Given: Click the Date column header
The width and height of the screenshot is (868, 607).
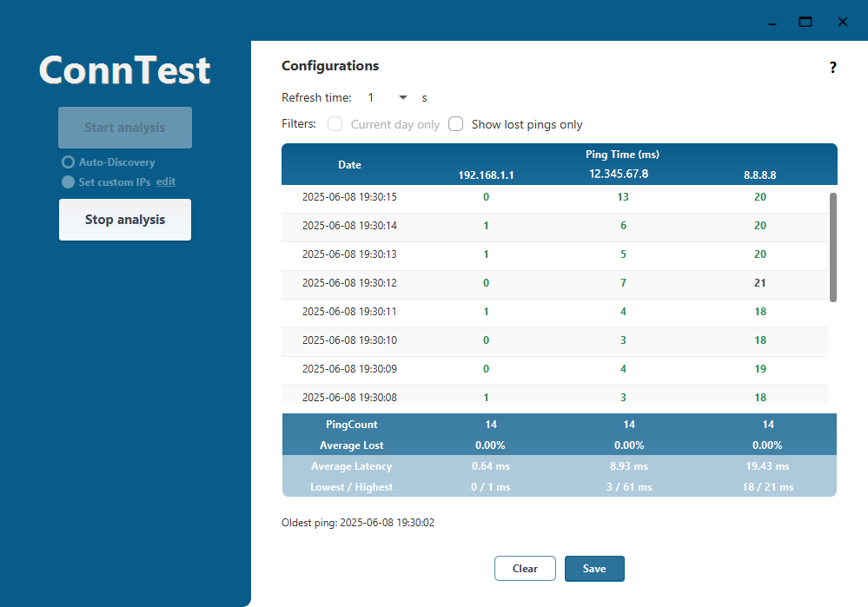Looking at the screenshot, I should [x=349, y=164].
